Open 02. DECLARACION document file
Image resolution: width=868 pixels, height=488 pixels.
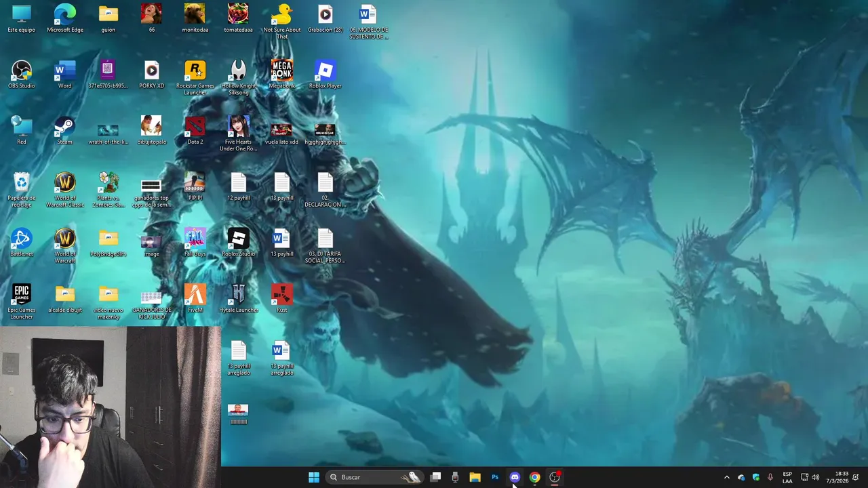[x=325, y=189]
